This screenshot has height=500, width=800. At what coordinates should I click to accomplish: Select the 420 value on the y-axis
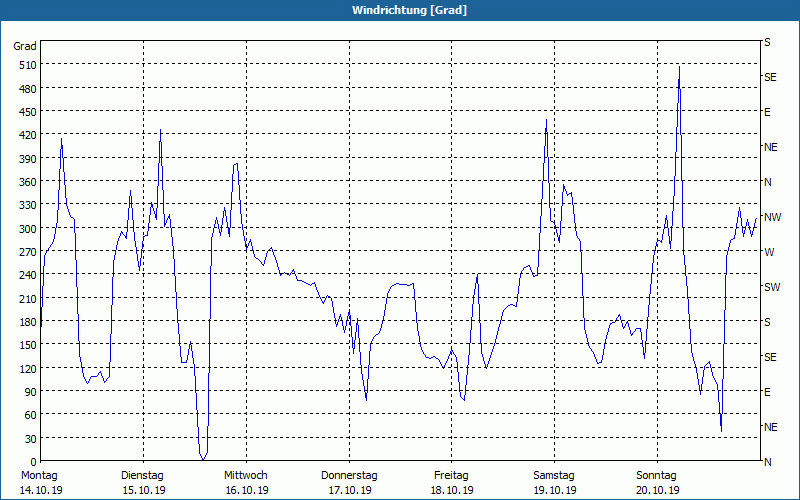[28, 136]
